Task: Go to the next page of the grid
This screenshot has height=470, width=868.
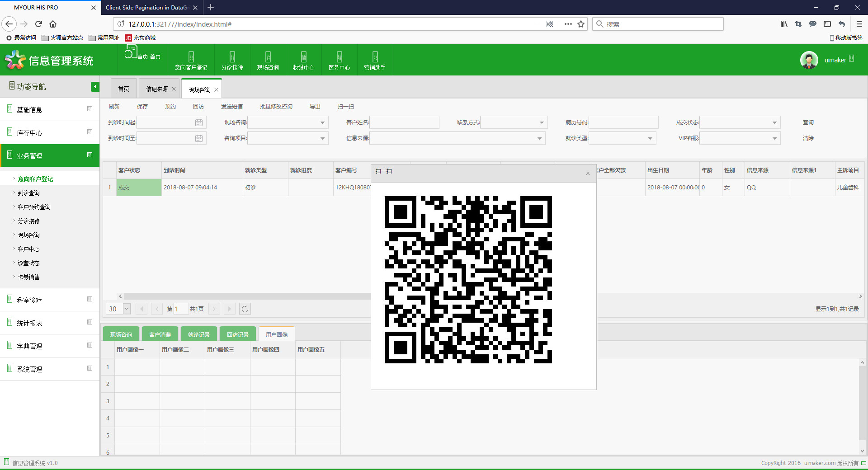Action: point(214,309)
